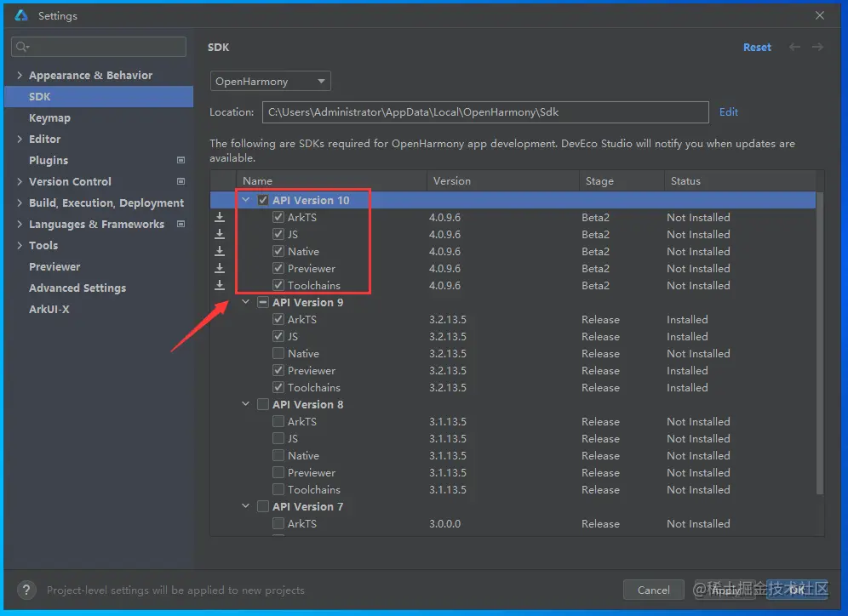Toggle API Version 10 checkbox
The width and height of the screenshot is (848, 616).
tap(263, 200)
